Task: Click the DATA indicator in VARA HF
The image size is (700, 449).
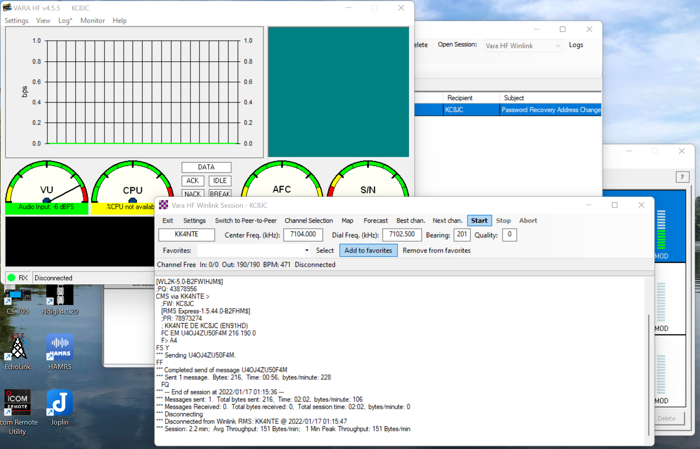Action: pyautogui.click(x=206, y=167)
